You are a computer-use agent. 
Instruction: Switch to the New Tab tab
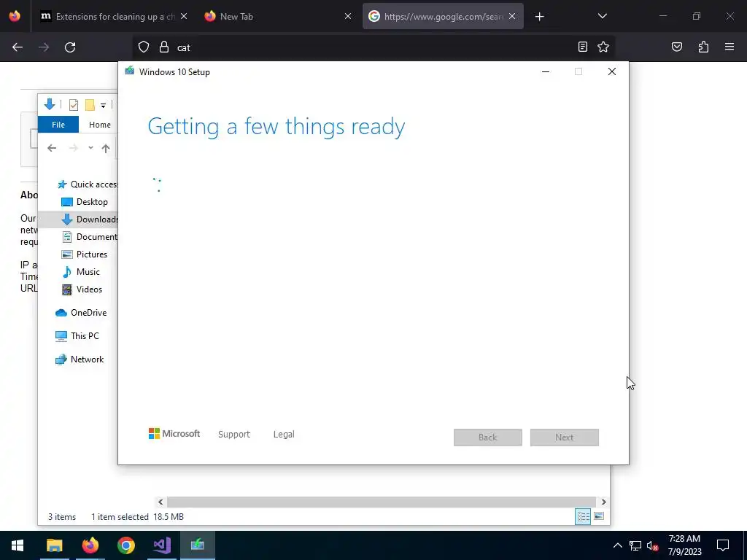(x=278, y=16)
